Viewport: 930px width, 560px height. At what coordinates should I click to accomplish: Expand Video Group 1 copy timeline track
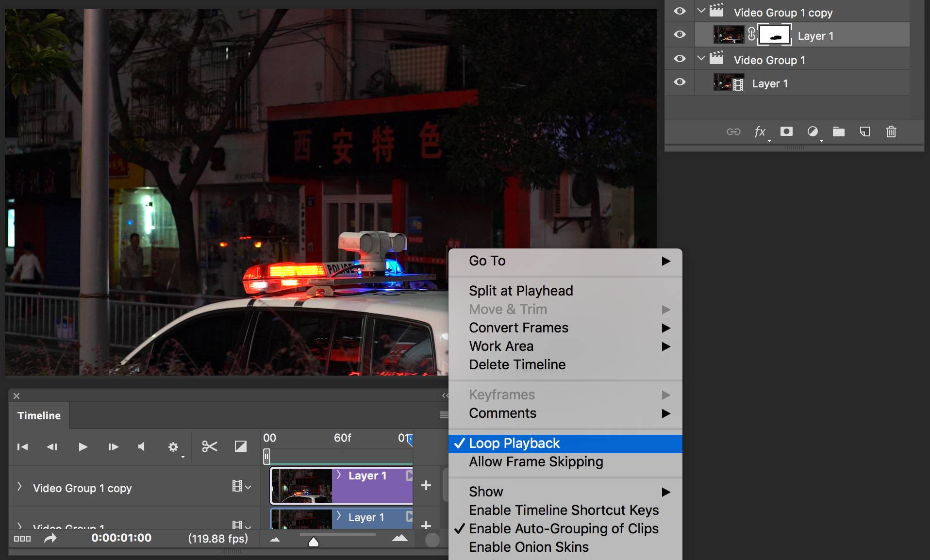pyautogui.click(x=19, y=487)
